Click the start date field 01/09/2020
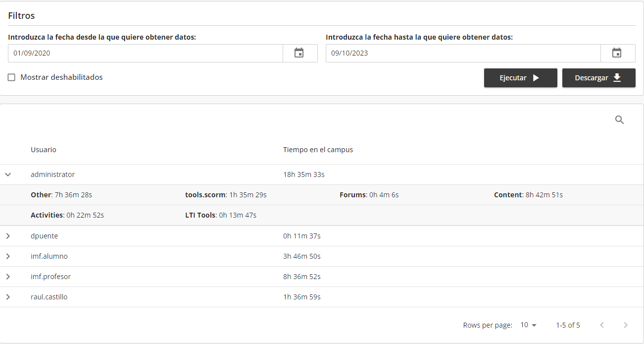The width and height of the screenshot is (644, 344). tap(146, 53)
